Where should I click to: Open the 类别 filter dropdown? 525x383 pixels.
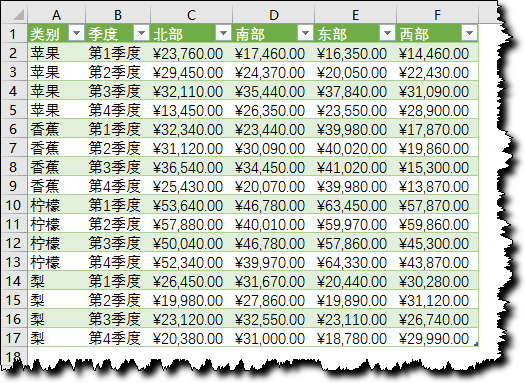(76, 33)
